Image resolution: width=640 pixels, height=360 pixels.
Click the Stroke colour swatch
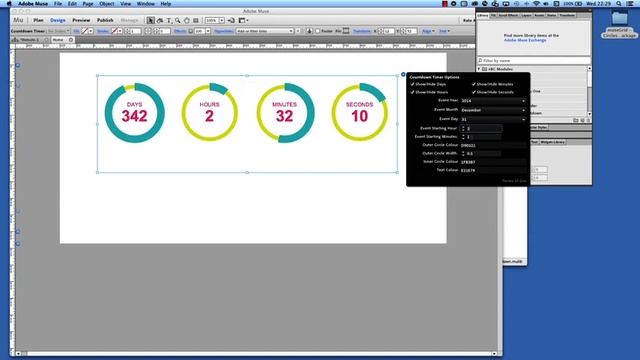pos(114,31)
